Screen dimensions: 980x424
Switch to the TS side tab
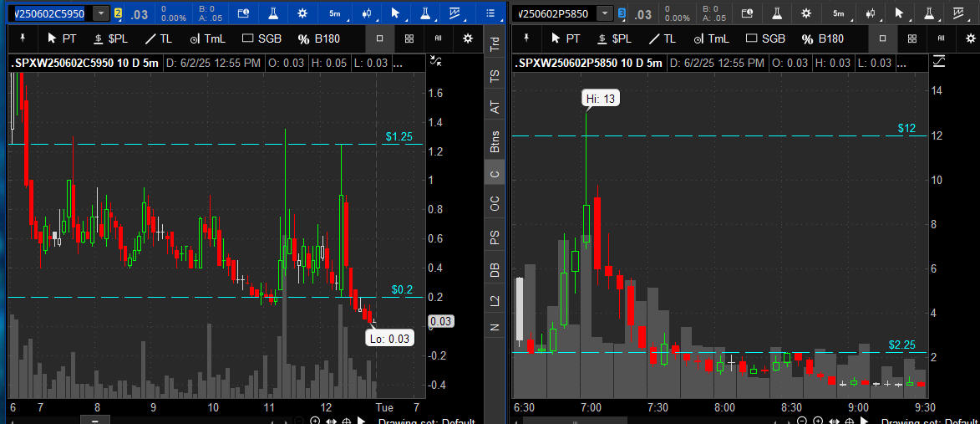[x=495, y=76]
